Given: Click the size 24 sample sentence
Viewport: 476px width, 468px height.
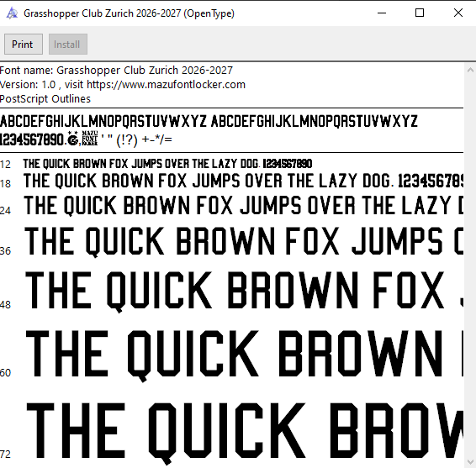Looking at the screenshot, I should [243, 206].
